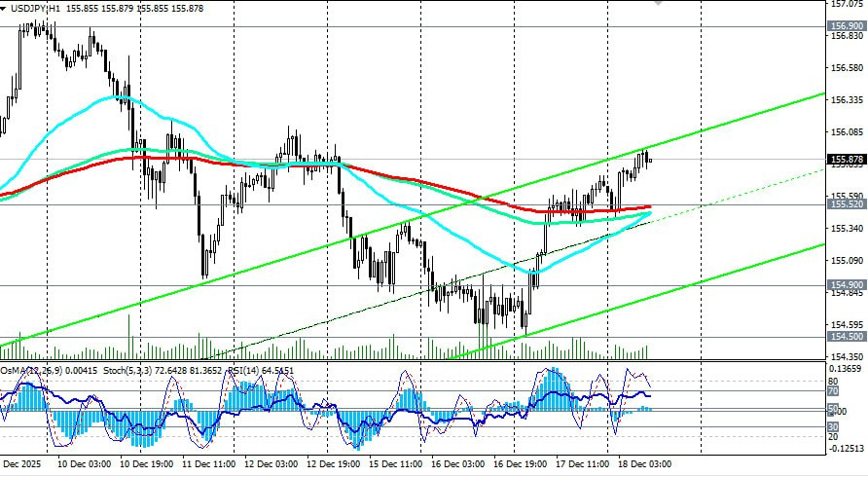
Task: Click the 0.13659 indicator scale maximum
Action: pyautogui.click(x=846, y=368)
